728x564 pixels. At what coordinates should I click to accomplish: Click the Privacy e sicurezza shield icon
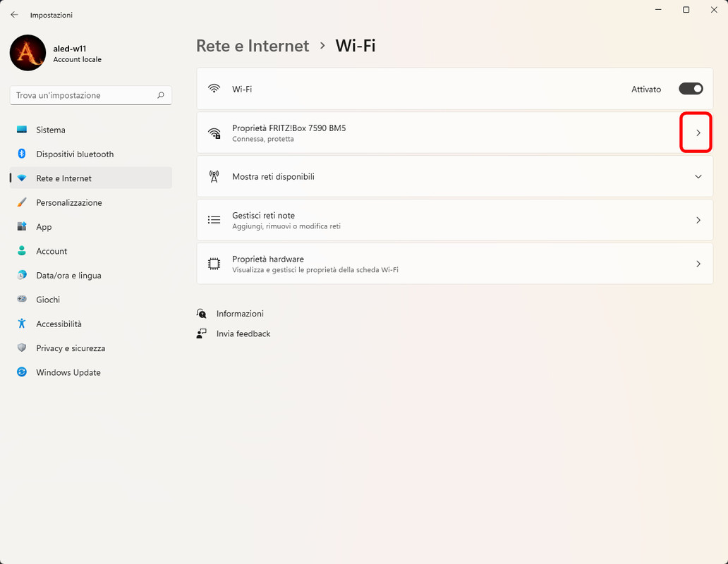tap(22, 348)
